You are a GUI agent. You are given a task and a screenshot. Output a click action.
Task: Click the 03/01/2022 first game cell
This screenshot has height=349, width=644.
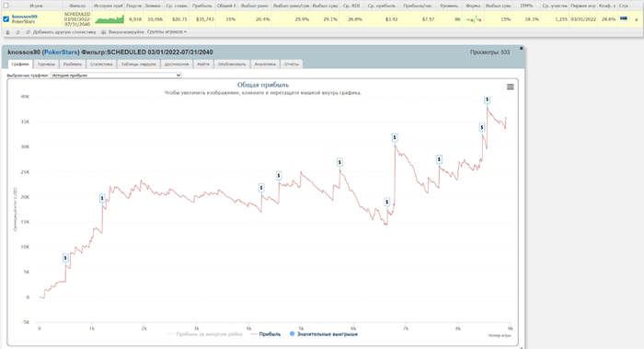click(x=583, y=19)
